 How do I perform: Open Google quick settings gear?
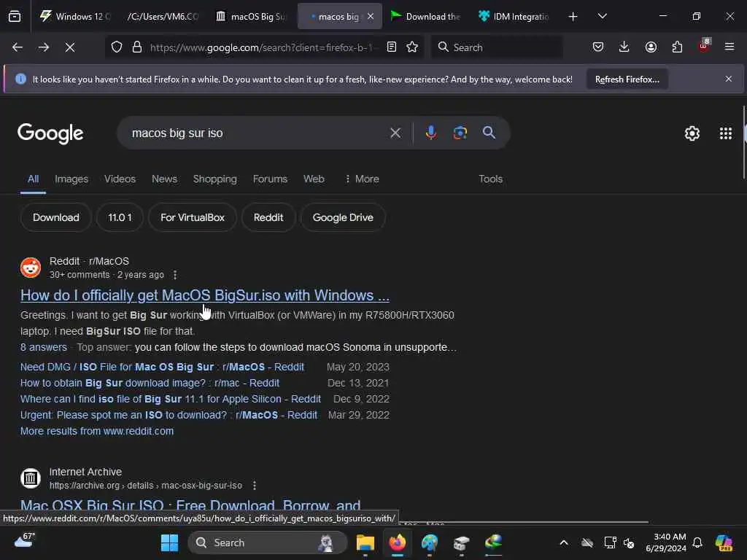(692, 133)
